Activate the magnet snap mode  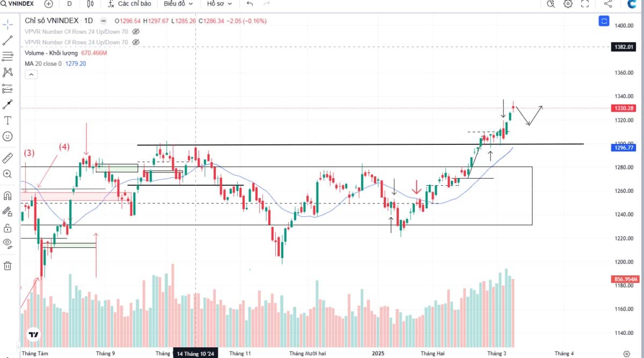pos(8,195)
